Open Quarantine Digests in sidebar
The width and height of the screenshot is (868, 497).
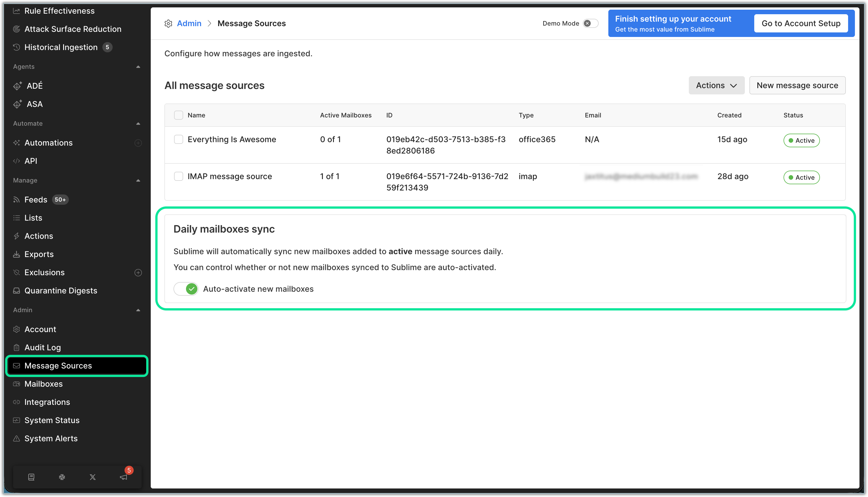(61, 291)
